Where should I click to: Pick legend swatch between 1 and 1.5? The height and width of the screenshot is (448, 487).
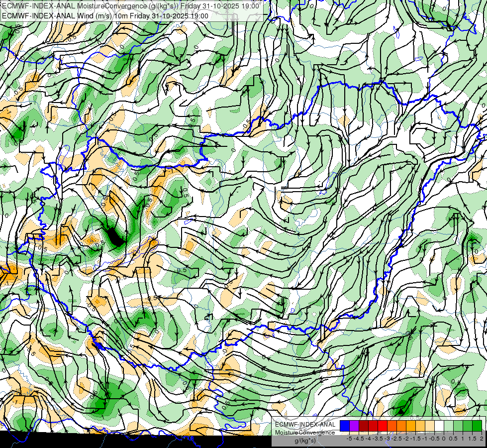click(x=468, y=426)
